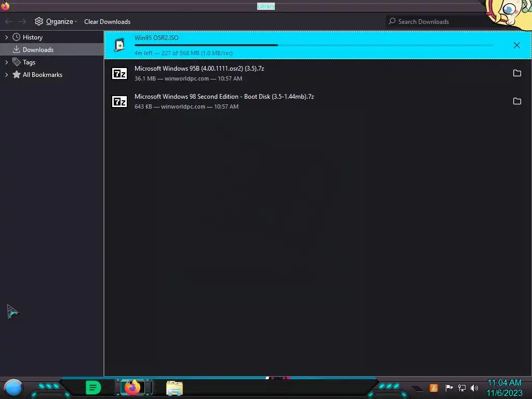Click the Library title text
The image size is (532, 399).
(x=266, y=6)
